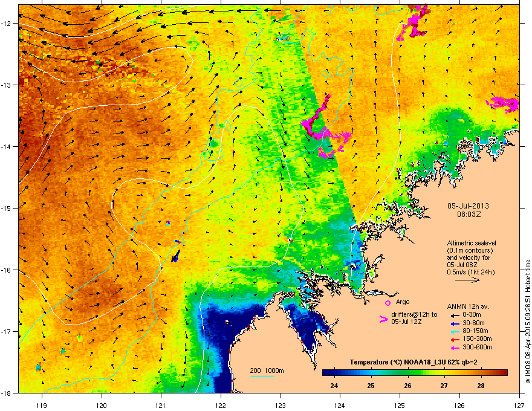Click the 0.5m/s velocity scale arrow
This screenshot has height=411, width=532.
click(x=467, y=280)
